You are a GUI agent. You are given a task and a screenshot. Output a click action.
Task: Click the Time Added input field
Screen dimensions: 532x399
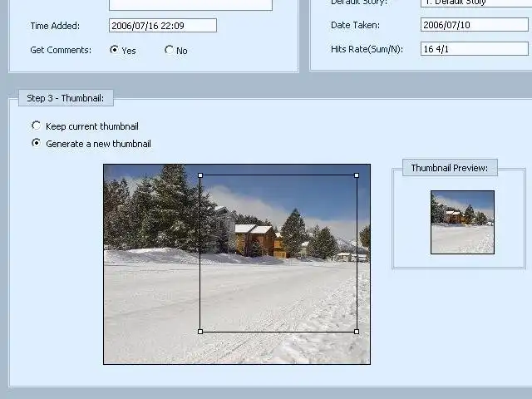tap(163, 26)
